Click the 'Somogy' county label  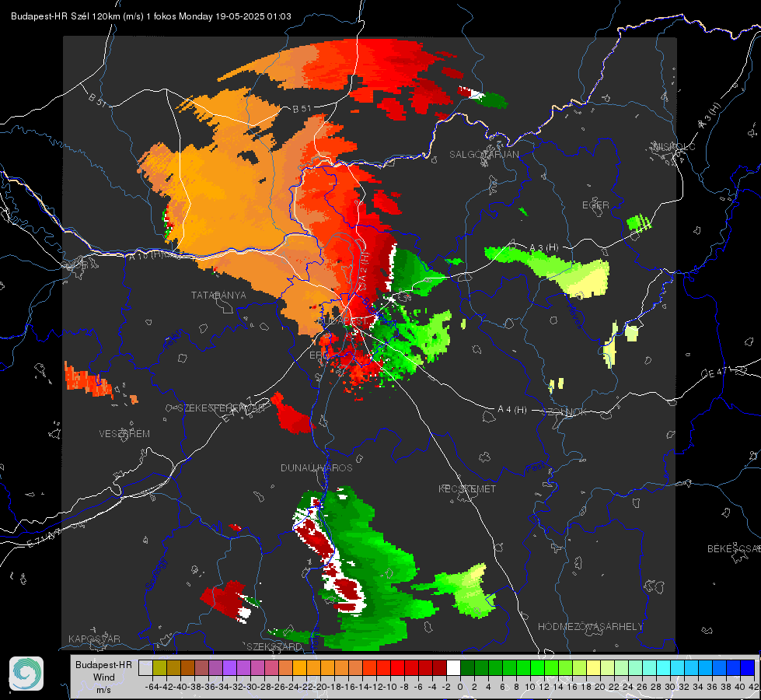(x=155, y=574)
